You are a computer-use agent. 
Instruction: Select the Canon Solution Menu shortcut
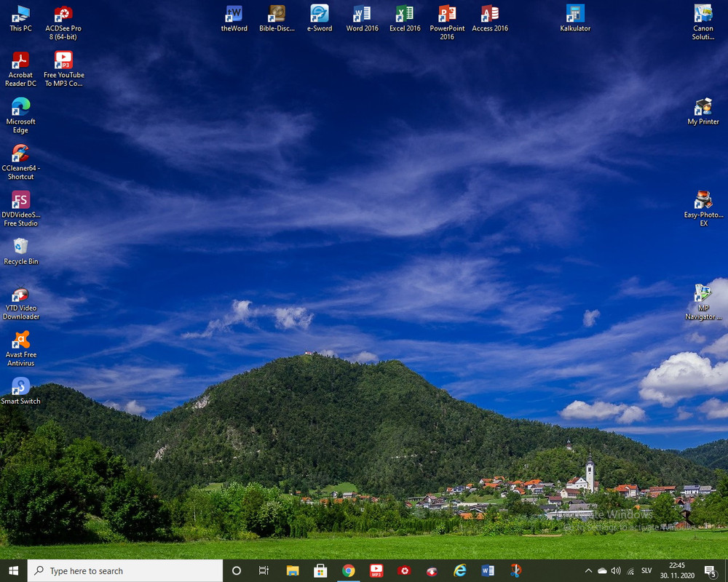click(x=703, y=23)
